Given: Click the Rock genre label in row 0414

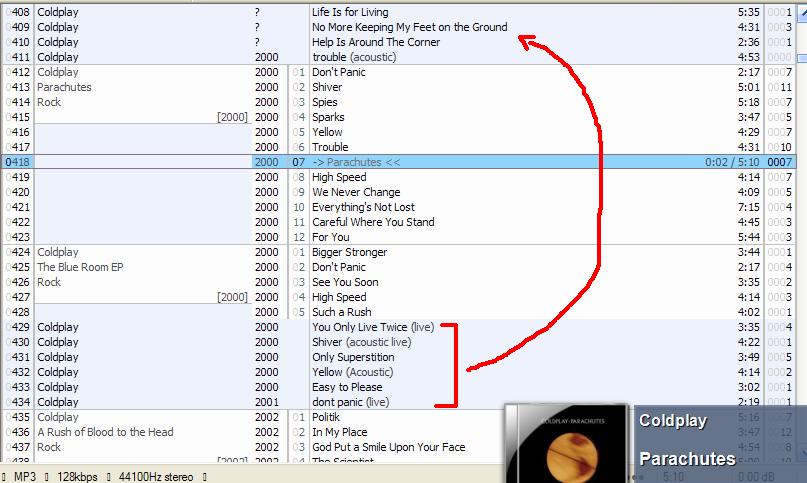Looking at the screenshot, I should (49, 102).
